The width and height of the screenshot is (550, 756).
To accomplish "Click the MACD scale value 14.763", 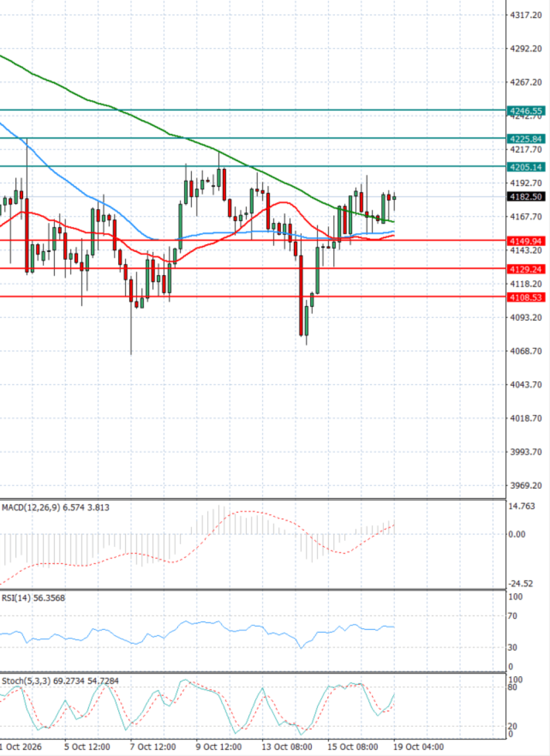I will pyautogui.click(x=521, y=506).
